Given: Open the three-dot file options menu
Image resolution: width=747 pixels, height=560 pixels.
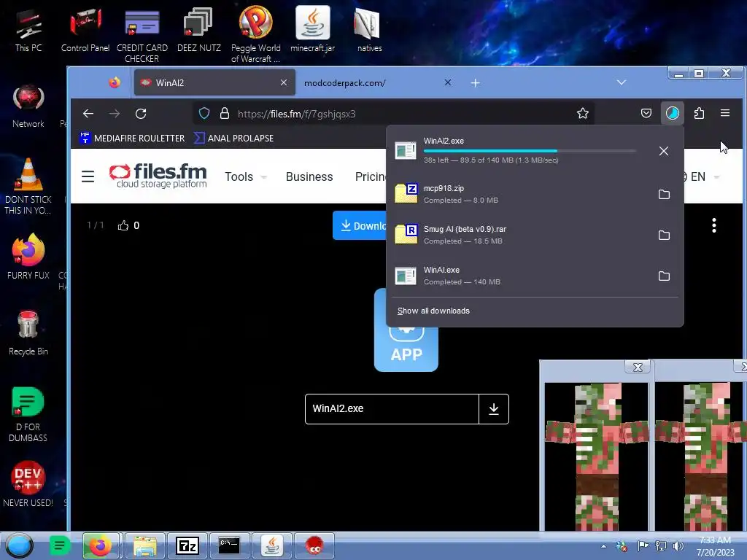Looking at the screenshot, I should (x=713, y=225).
